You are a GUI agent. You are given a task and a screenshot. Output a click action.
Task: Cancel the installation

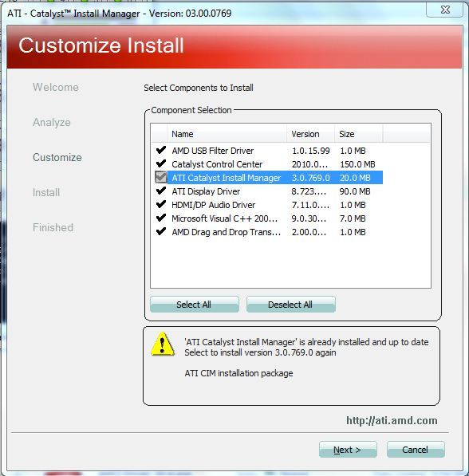(416, 449)
